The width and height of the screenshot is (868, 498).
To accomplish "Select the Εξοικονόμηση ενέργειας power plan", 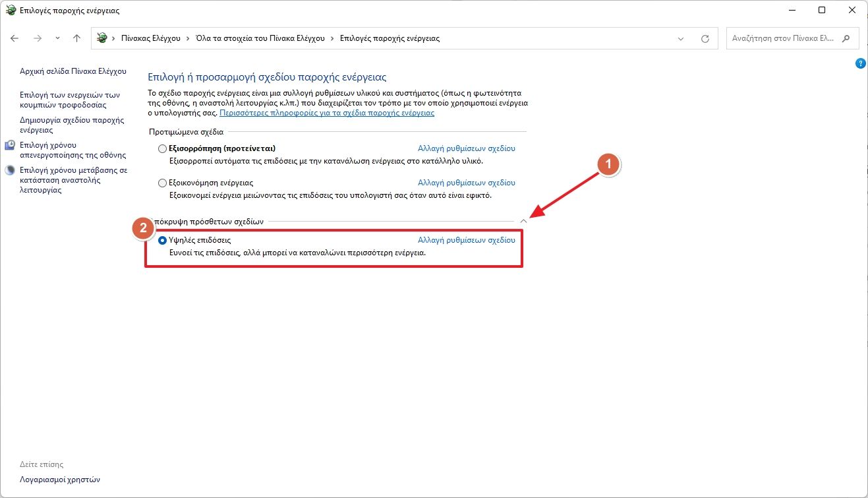I will click(163, 183).
